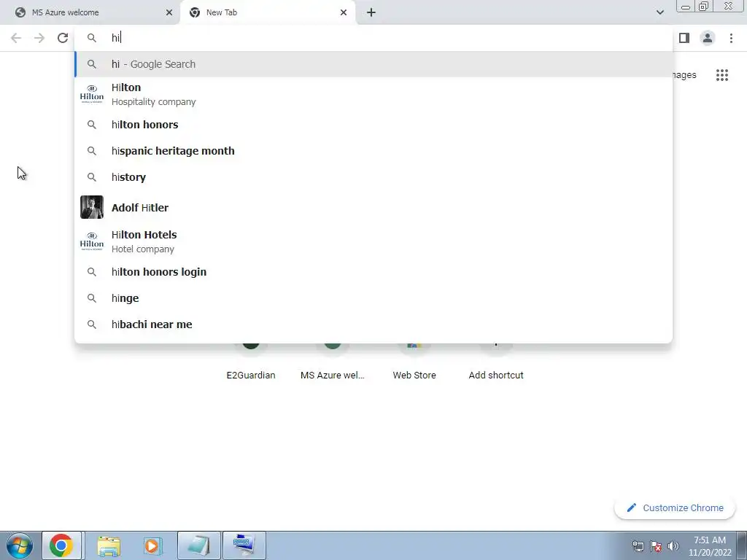Click magnifier icon in the address bar
This screenshot has width=747, height=560.
click(92, 38)
